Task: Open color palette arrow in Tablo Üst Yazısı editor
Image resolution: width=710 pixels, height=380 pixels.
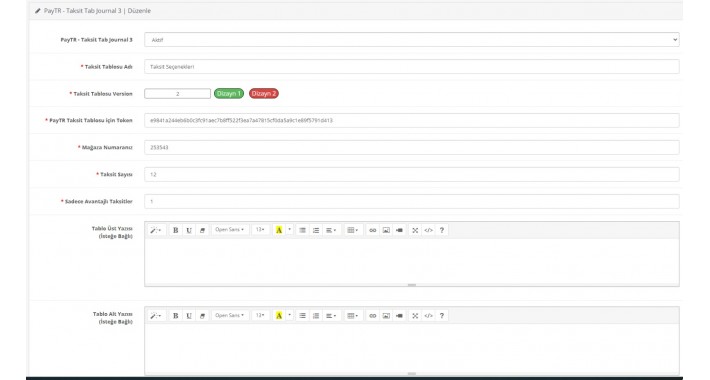Action: (290, 230)
